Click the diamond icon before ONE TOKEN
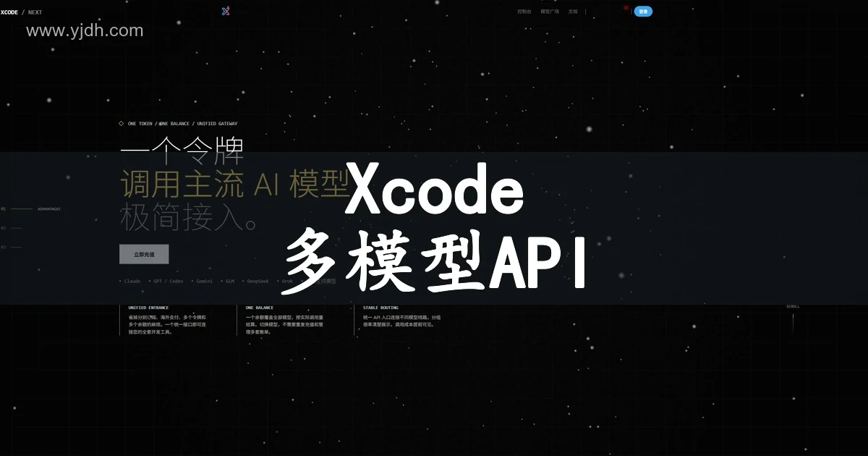Viewport: 868px width, 456px height. pos(122,124)
